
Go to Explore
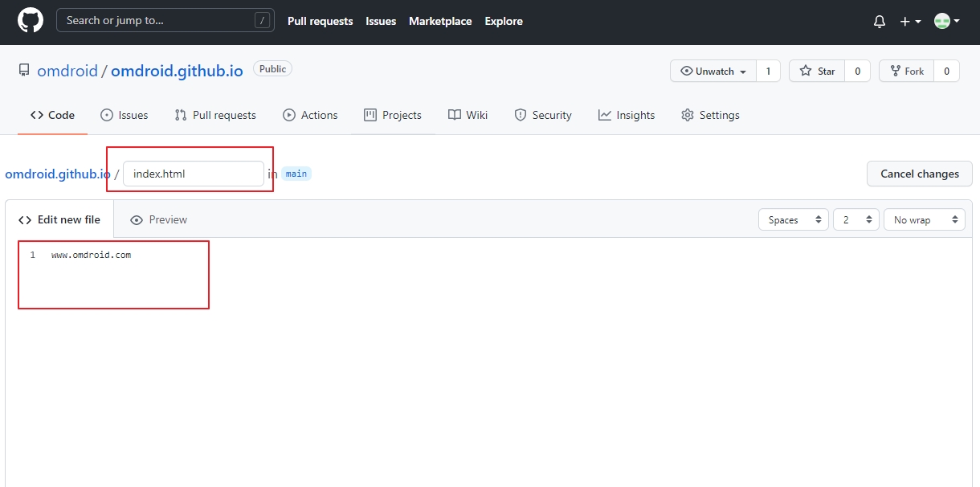pos(504,22)
